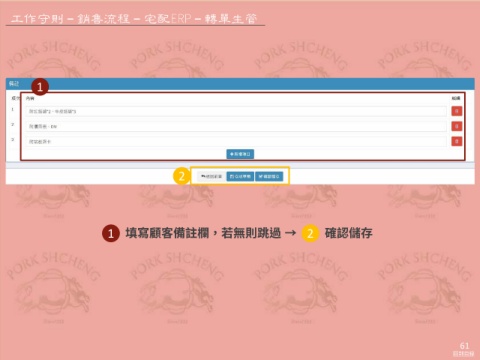Click the red 1 badge beside 填寫顧客備註欄
This screenshot has width=480, height=360.
click(111, 233)
